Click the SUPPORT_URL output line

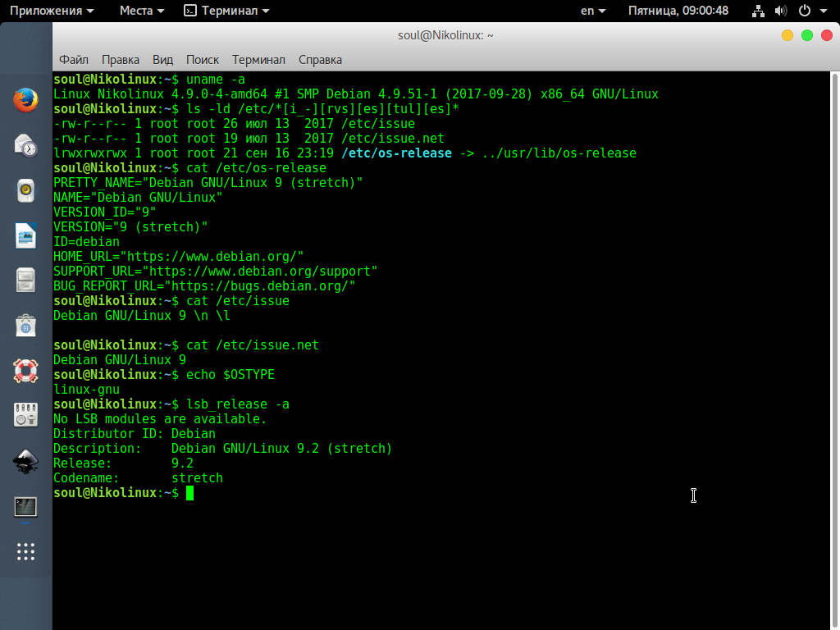216,271
